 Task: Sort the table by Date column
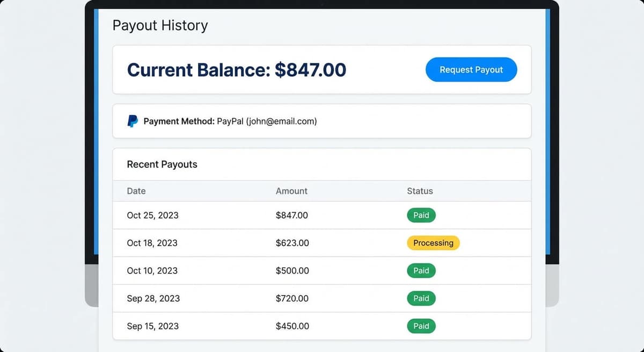pos(136,191)
